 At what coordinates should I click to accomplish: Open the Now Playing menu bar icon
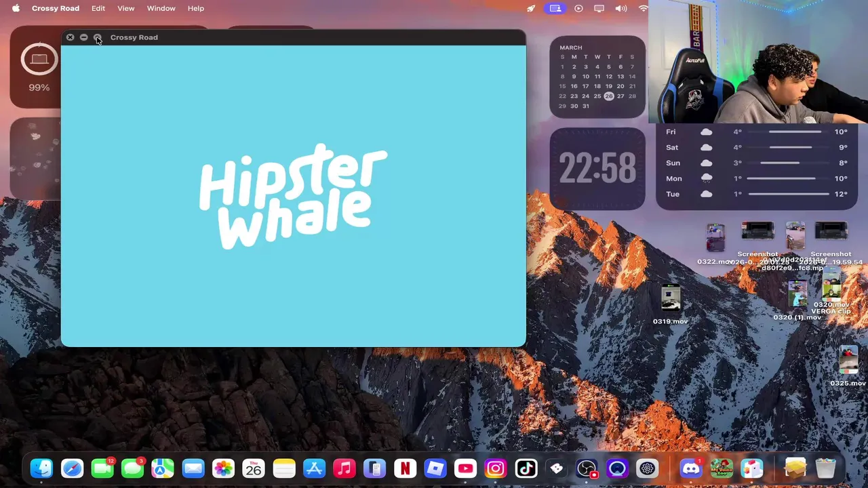[578, 8]
